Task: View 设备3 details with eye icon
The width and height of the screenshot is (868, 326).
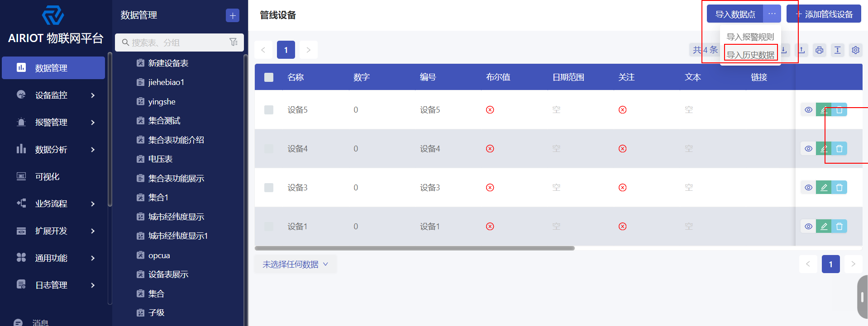Action: point(808,188)
